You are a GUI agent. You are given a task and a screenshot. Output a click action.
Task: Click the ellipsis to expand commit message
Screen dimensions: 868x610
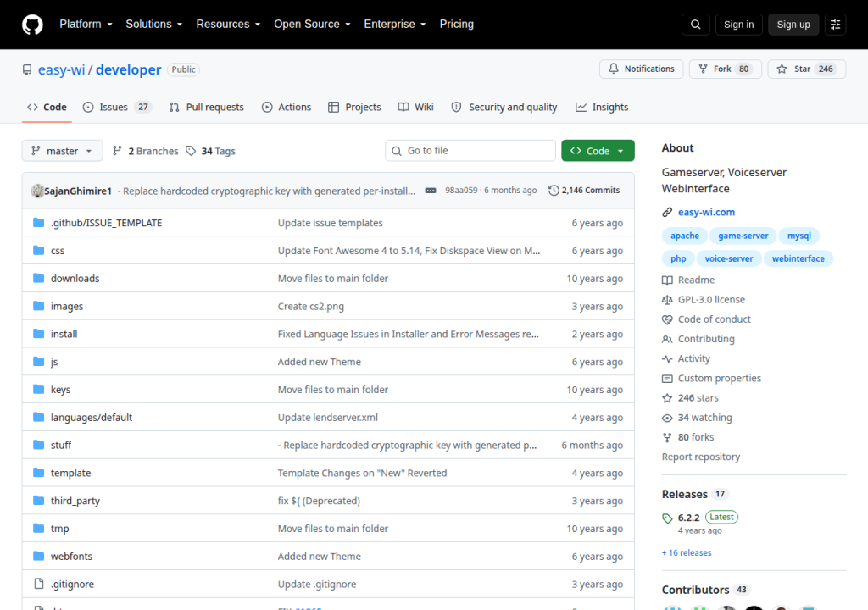click(430, 191)
